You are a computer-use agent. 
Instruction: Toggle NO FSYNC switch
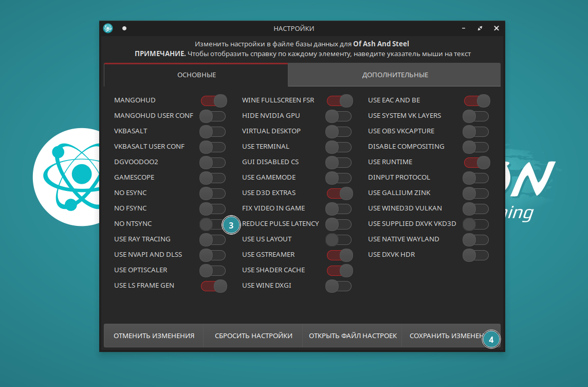pos(213,208)
